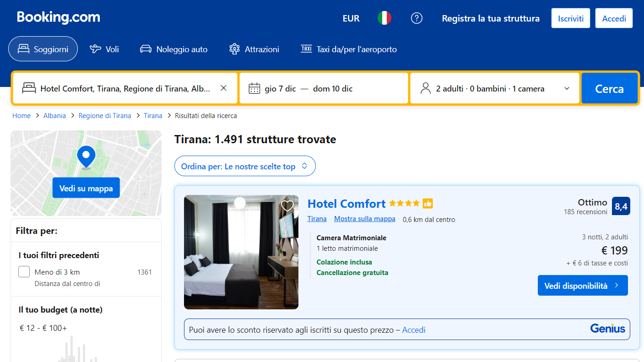Open the Noleggio auto tab
Image resolution: width=644 pixels, height=362 pixels.
[174, 49]
